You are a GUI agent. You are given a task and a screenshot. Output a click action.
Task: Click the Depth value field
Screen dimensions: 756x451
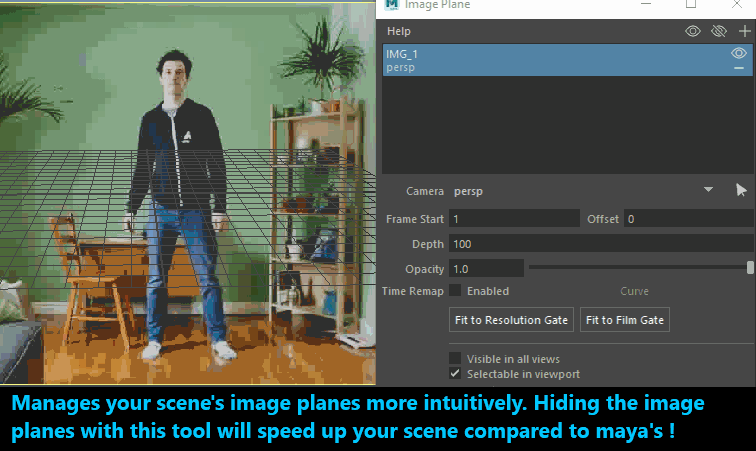tap(600, 244)
